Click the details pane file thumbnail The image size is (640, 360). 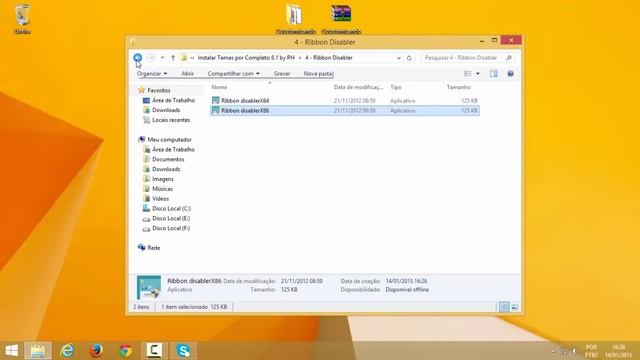(x=149, y=287)
